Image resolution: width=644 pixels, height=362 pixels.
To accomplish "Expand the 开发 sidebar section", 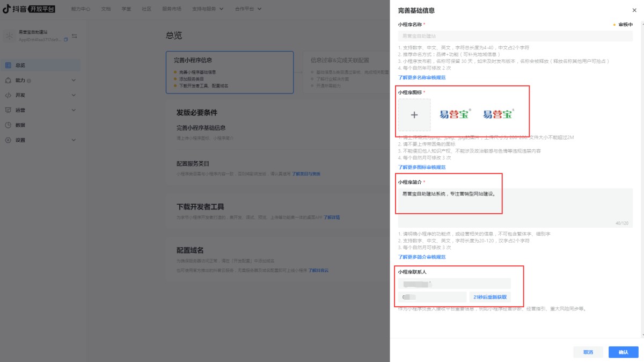I will tap(74, 95).
